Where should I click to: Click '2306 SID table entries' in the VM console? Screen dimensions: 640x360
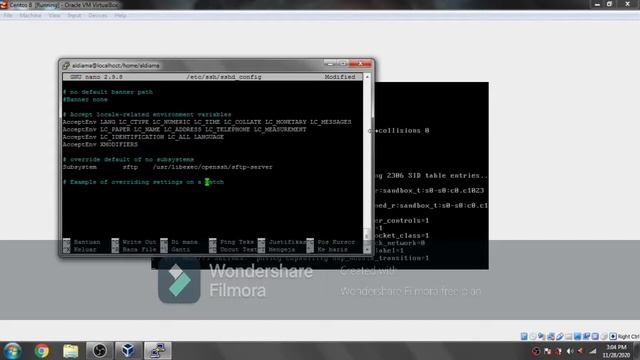(x=434, y=176)
